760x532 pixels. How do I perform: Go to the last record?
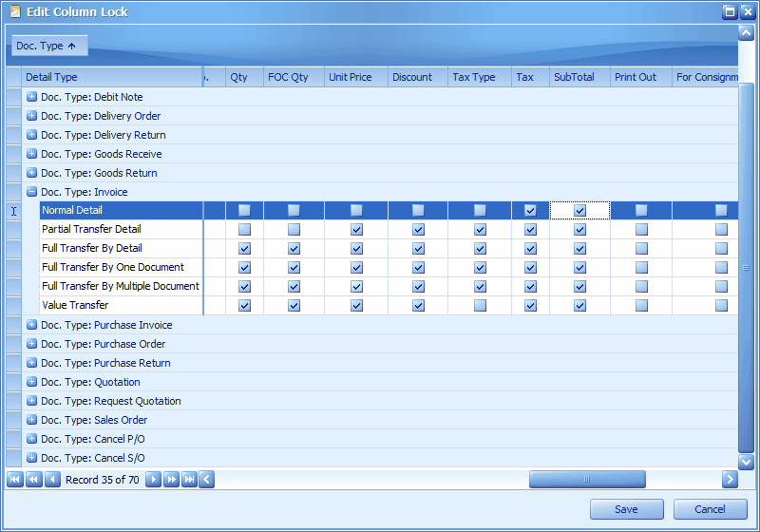tap(189, 480)
